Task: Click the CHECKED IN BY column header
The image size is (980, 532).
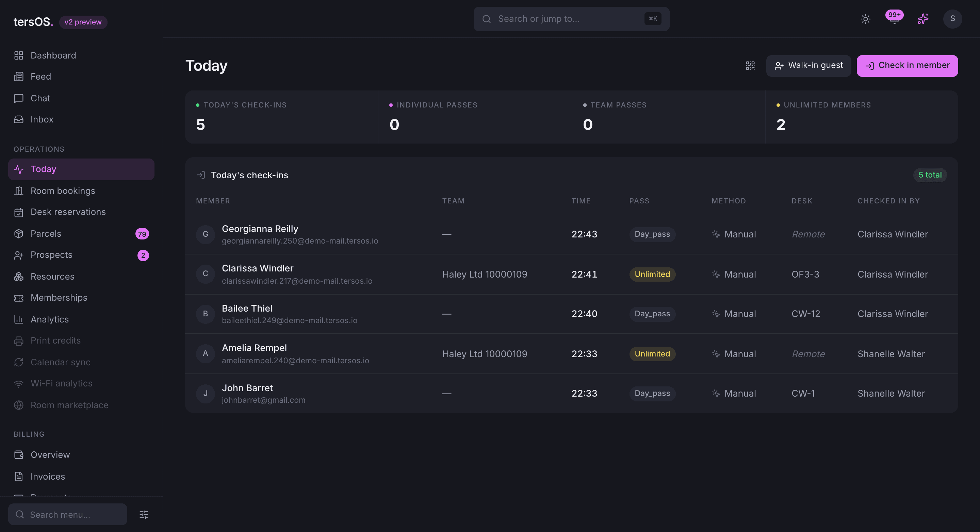Action: coord(888,201)
